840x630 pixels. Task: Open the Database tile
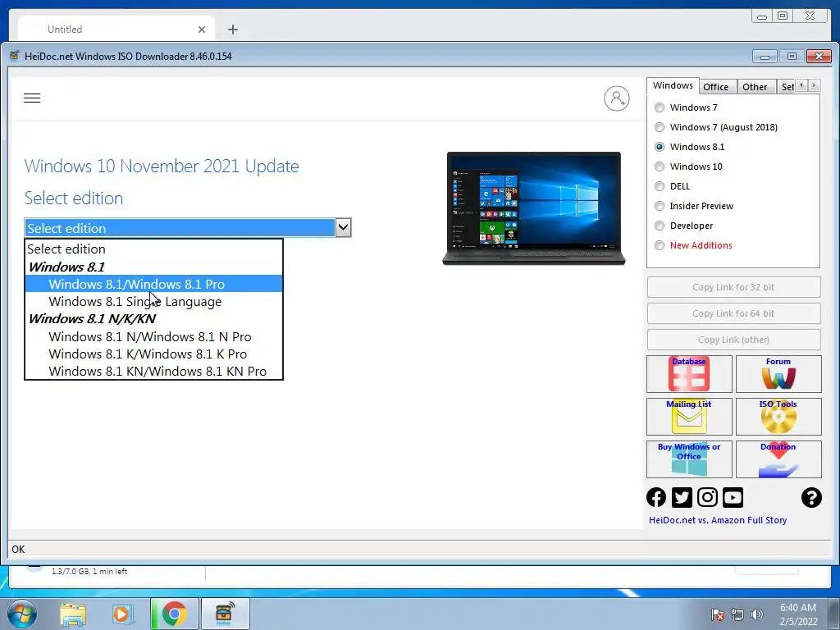(689, 374)
